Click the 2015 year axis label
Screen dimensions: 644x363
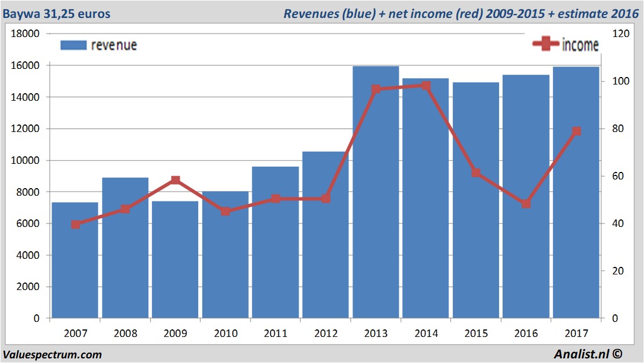click(476, 333)
